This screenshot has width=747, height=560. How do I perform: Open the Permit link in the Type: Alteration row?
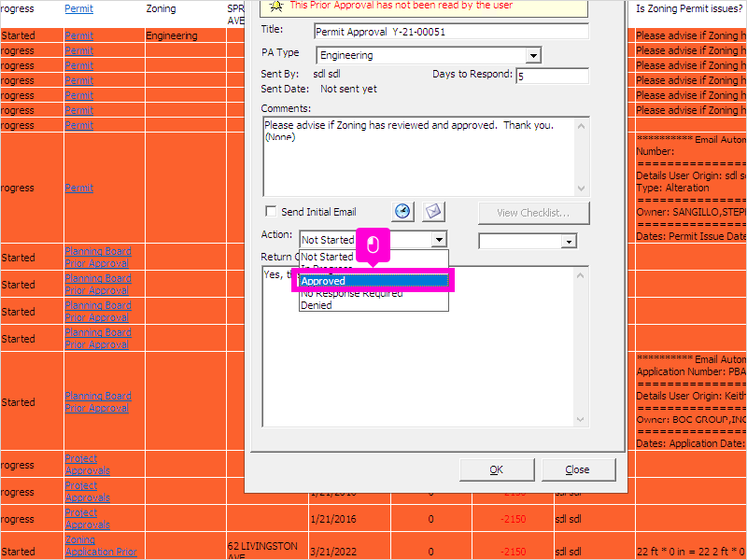click(79, 188)
